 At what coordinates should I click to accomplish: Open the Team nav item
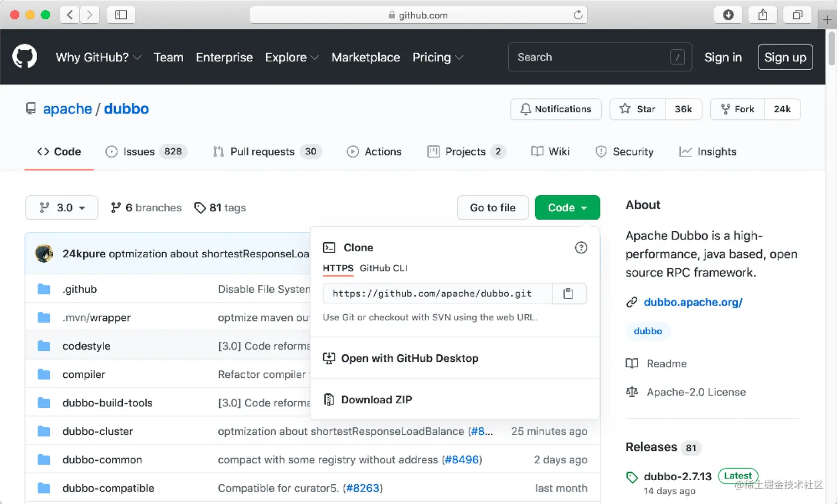(168, 57)
